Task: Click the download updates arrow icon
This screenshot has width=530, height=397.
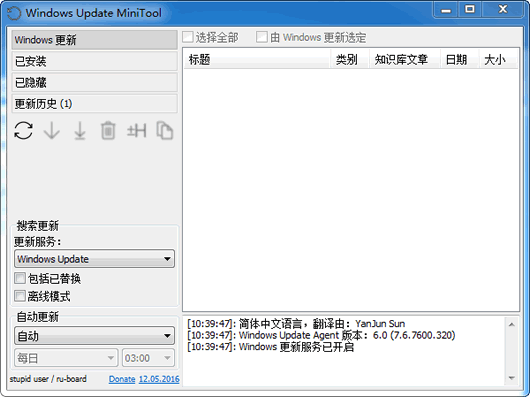Action: (52, 130)
